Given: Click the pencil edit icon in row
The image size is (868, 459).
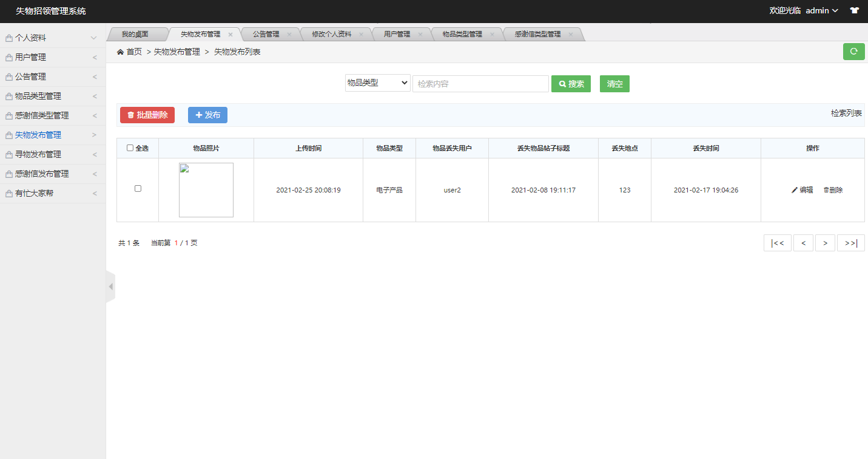Looking at the screenshot, I should point(795,190).
